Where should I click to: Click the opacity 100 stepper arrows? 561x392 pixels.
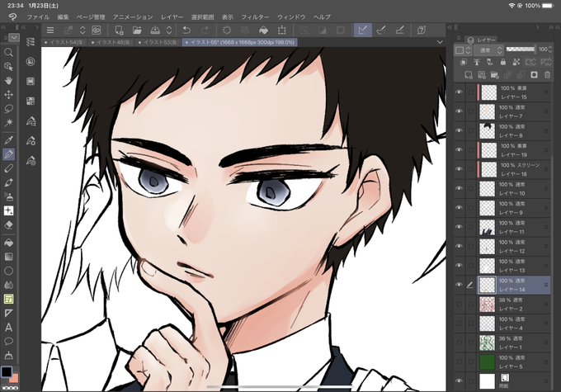pyautogui.click(x=550, y=50)
